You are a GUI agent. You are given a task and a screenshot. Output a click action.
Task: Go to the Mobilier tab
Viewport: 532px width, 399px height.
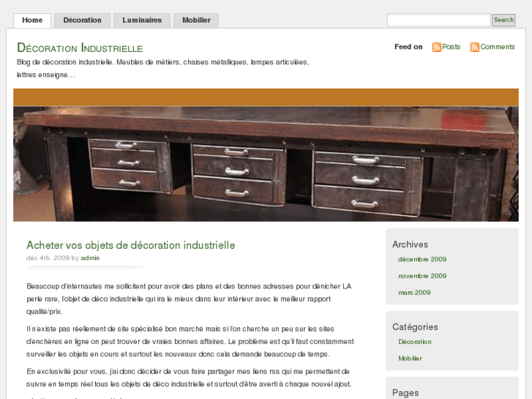[x=196, y=20]
